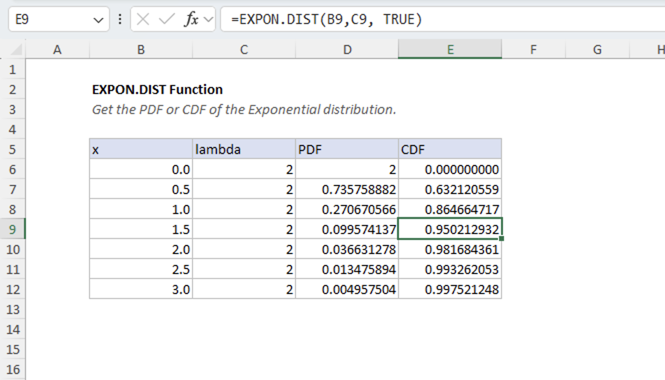Select lambda value 2 in row 6
The image size is (665, 380).
(x=244, y=169)
